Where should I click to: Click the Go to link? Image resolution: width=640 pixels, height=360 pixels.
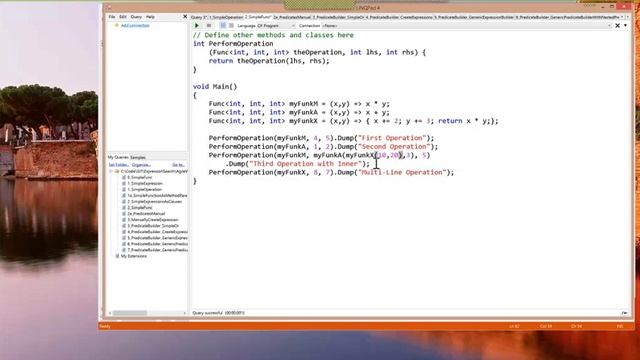pos(178,165)
